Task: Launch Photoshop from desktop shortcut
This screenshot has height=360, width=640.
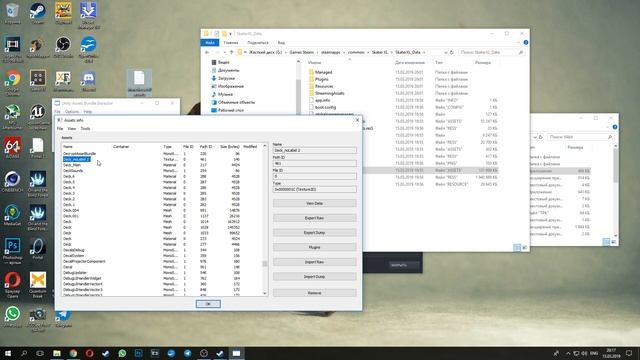Action: [x=12, y=249]
